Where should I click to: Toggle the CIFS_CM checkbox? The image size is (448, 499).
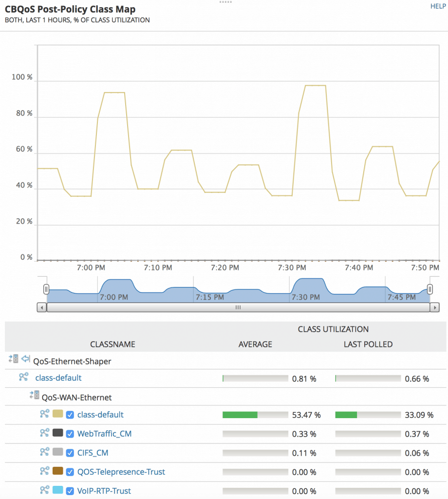[70, 453]
